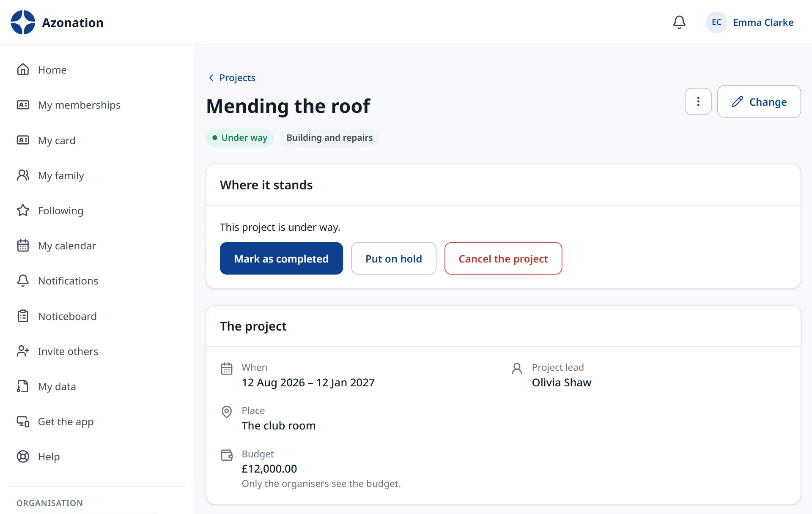Viewport: 812px width, 514px height.
Task: Open the notifications bell in header
Action: click(x=679, y=22)
